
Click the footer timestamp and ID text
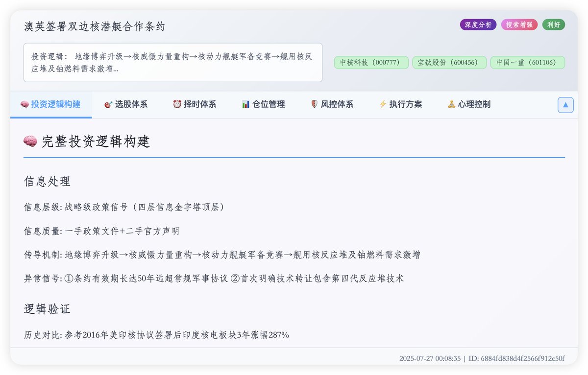pos(482,358)
